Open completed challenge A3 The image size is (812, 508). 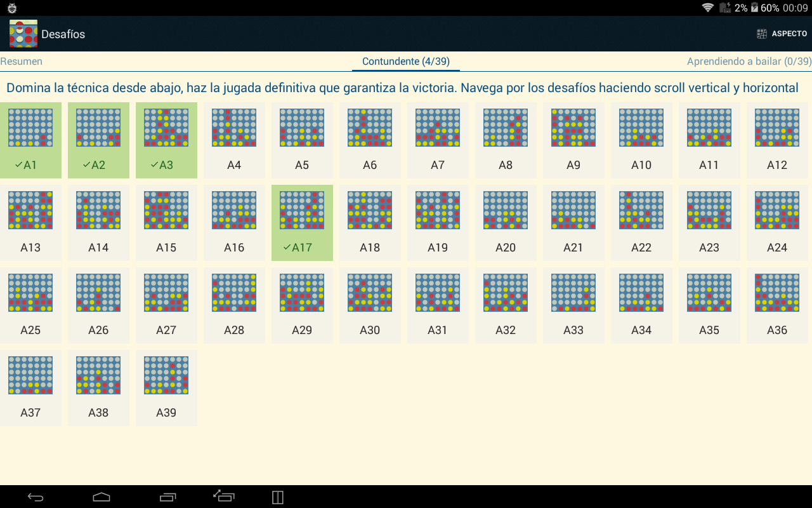[x=166, y=140]
